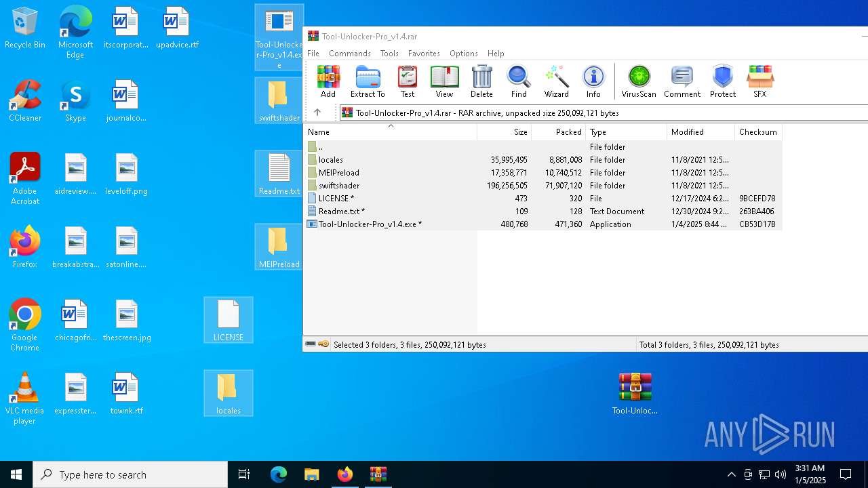Open the Tools menu
The image size is (868, 488).
(x=389, y=54)
